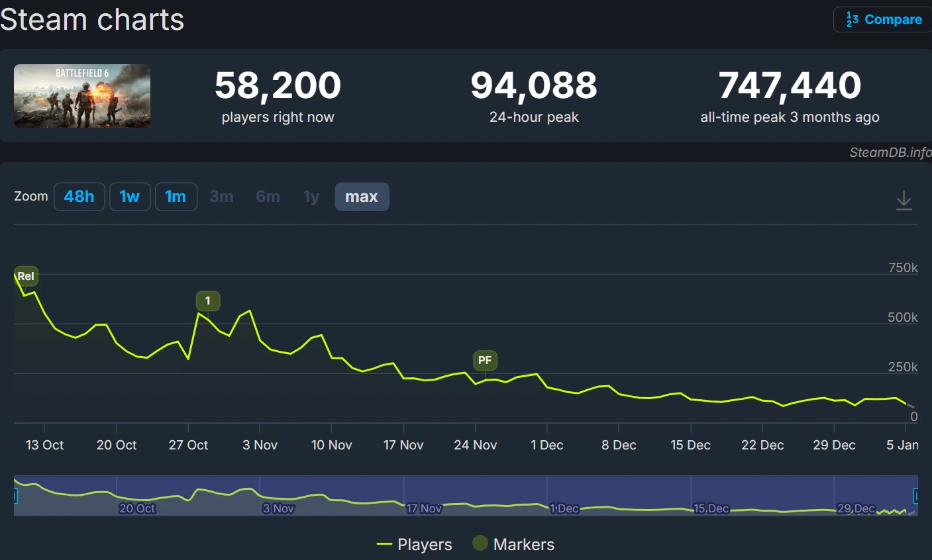The image size is (932, 560).
Task: Choose the max zoom option
Action: click(362, 197)
